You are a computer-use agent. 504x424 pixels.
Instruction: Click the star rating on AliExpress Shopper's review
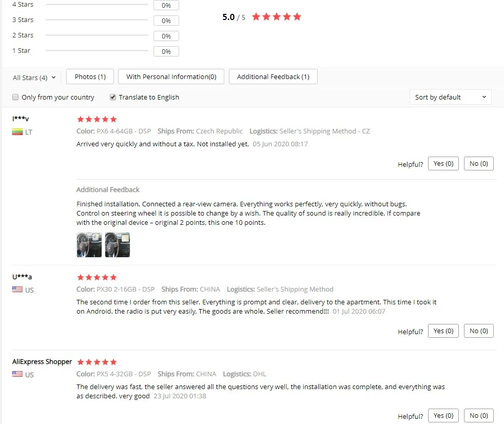click(97, 362)
